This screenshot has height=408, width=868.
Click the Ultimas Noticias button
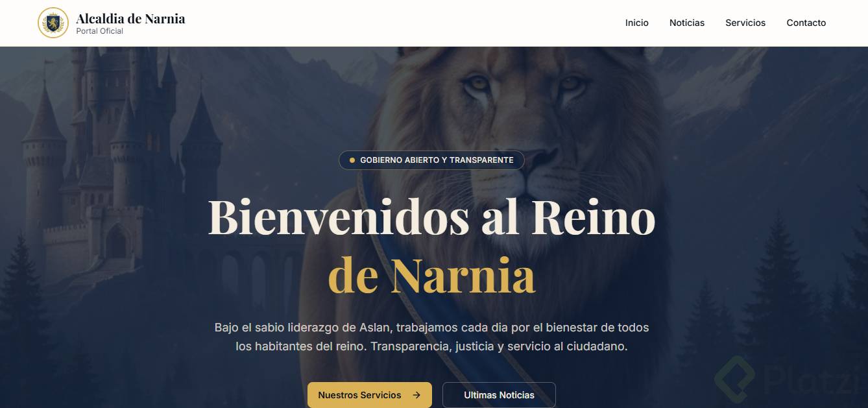(499, 395)
